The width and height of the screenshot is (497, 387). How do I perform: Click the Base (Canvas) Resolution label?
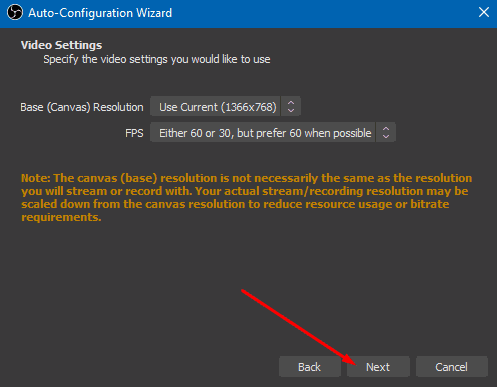82,107
